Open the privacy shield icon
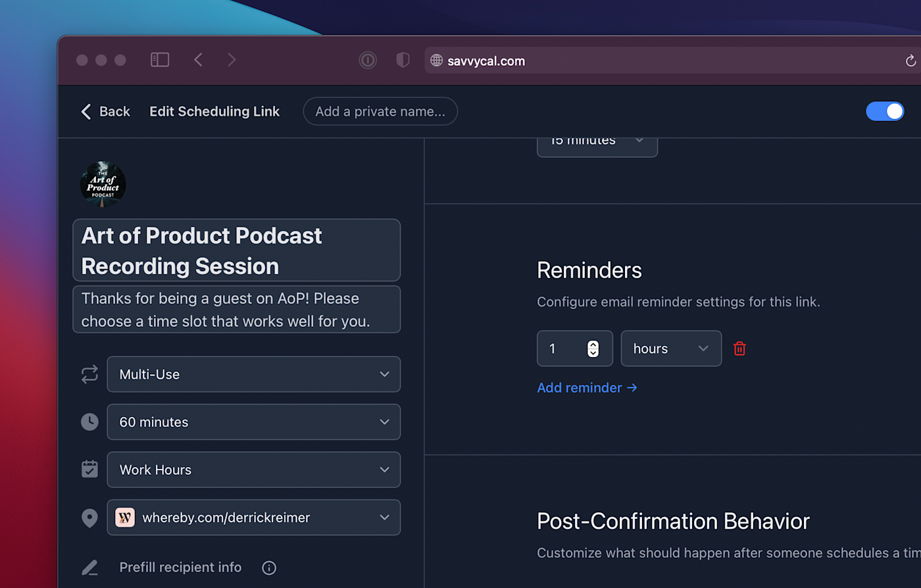This screenshot has width=921, height=588. click(403, 61)
